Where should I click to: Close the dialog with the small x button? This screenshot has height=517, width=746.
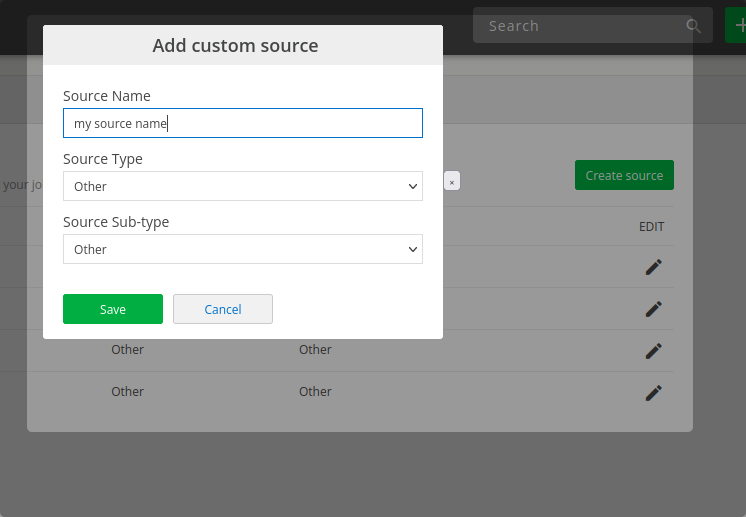452,182
